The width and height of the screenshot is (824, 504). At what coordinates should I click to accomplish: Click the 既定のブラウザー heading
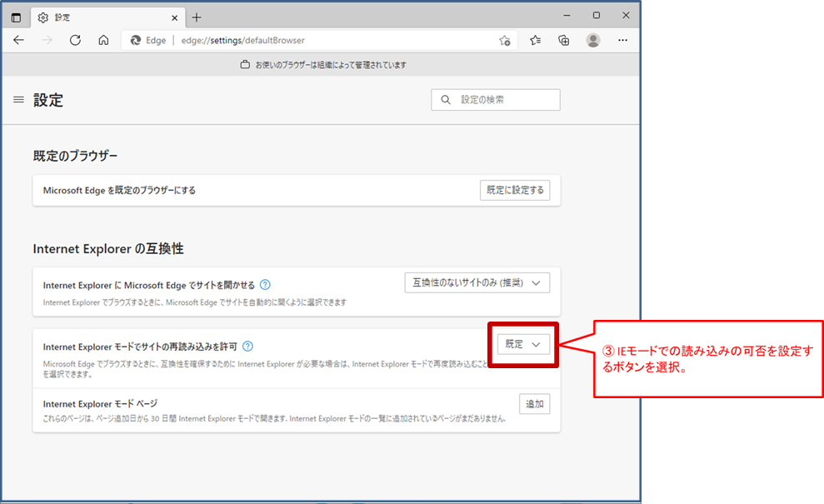[75, 156]
